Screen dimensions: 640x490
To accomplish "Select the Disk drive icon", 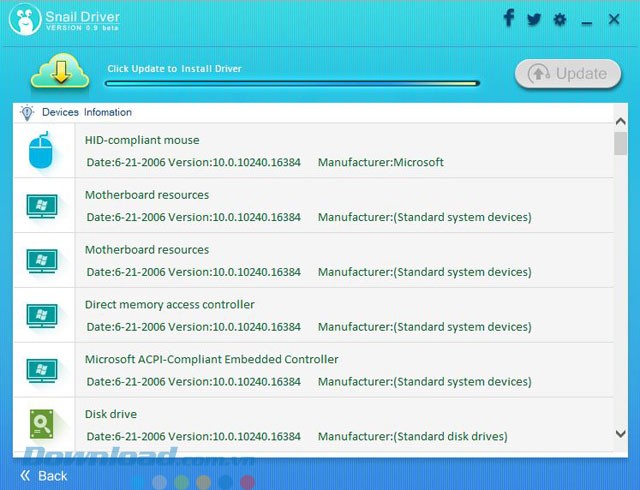I will click(x=42, y=425).
